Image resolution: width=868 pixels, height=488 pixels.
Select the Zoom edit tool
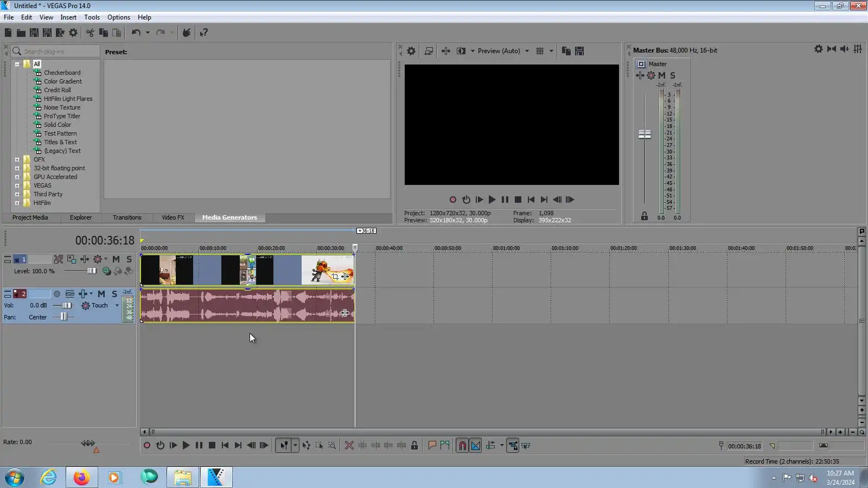[332, 446]
